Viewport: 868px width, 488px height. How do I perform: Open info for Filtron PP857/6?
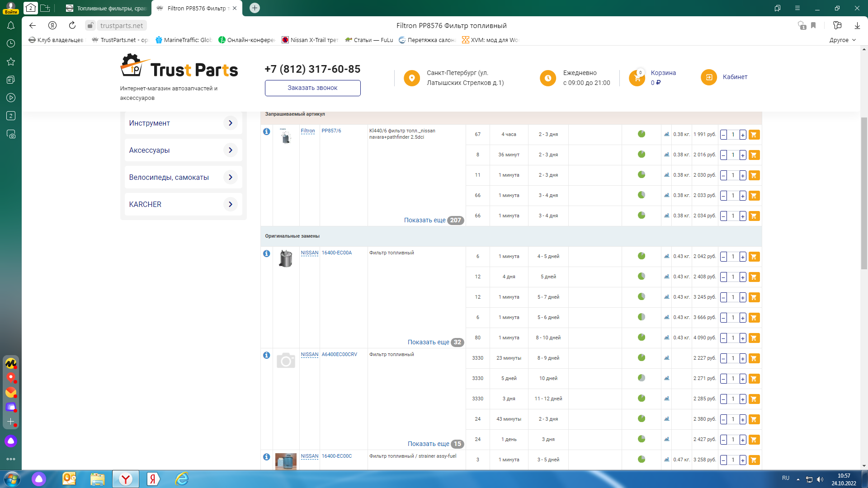point(267,131)
